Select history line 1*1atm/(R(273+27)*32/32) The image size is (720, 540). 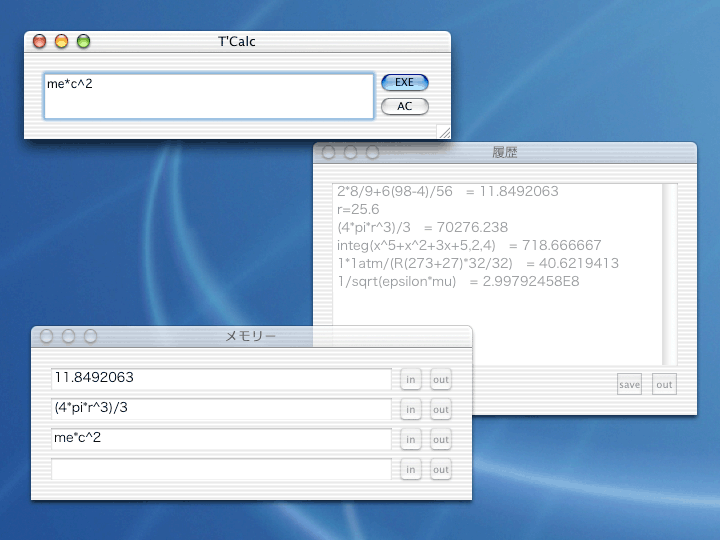pos(425,263)
